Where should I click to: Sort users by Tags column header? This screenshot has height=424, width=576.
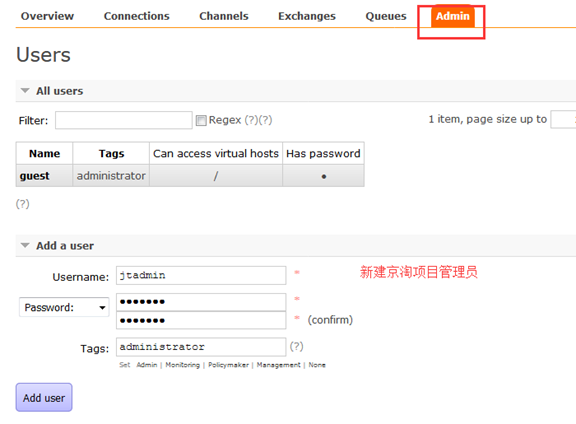coord(111,153)
